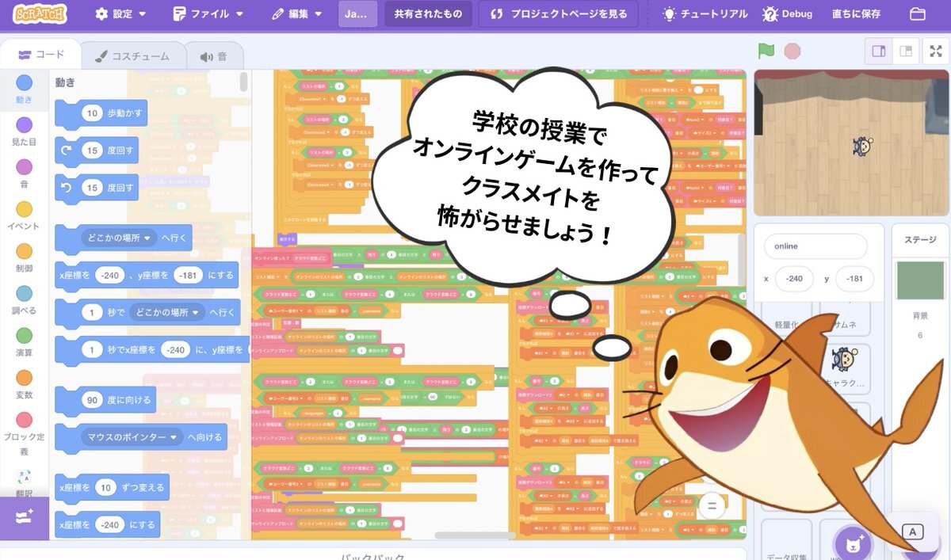Click the keyboard A indicator icon
Screen dimensions: 951x560
point(912,532)
